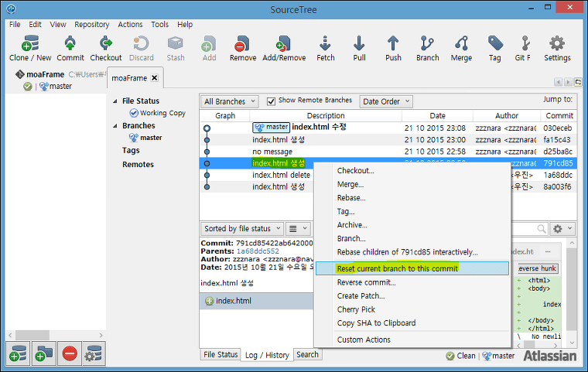Image resolution: width=588 pixels, height=372 pixels.
Task: Select Working Copy in sidebar
Action: (158, 113)
